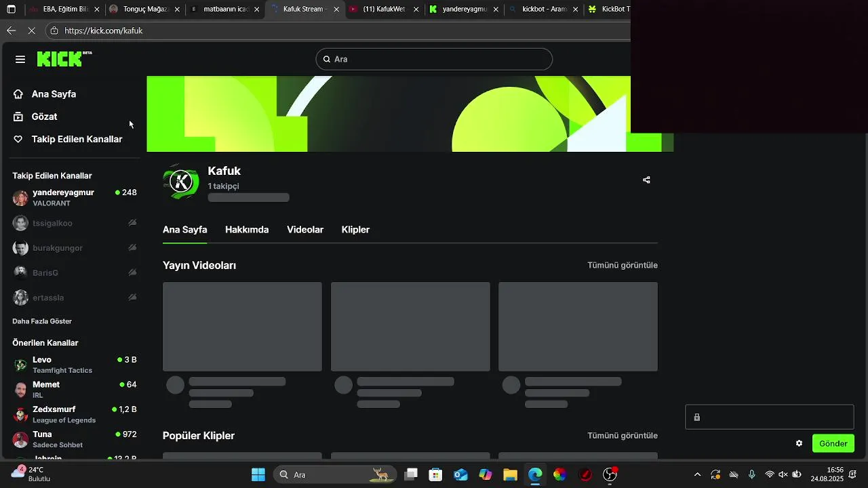Open Tümünü görüntüle for Yayın Videoları

click(623, 265)
